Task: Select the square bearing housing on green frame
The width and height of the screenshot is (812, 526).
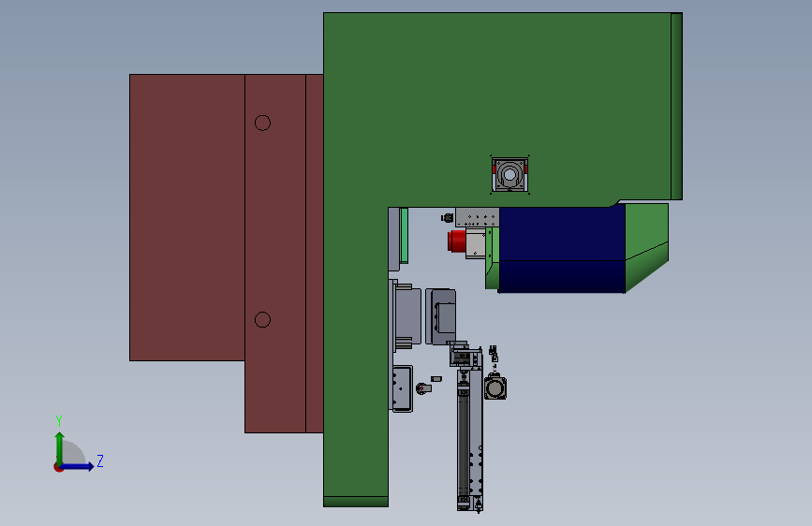Action: click(509, 174)
